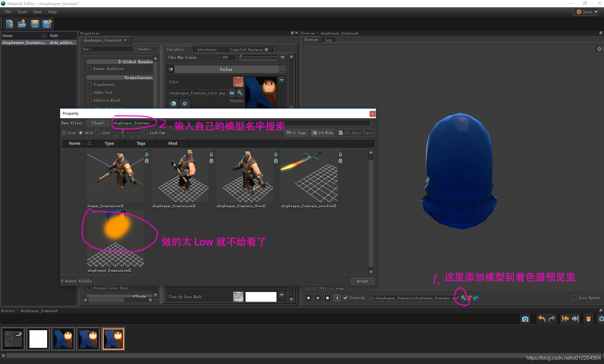Viewport: 604px width, 364px height.
Task: Collapse the Color group with minus icon
Action: pos(283,69)
